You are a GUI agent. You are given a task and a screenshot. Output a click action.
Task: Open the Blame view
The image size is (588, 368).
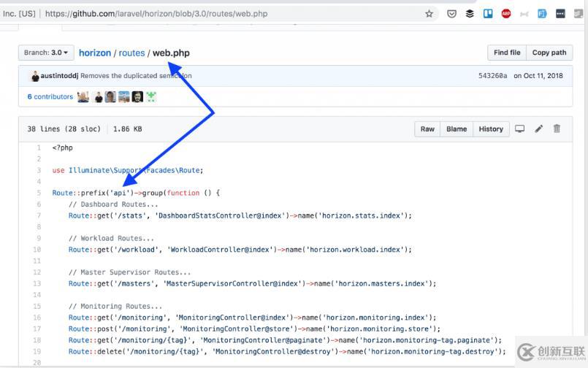point(457,129)
